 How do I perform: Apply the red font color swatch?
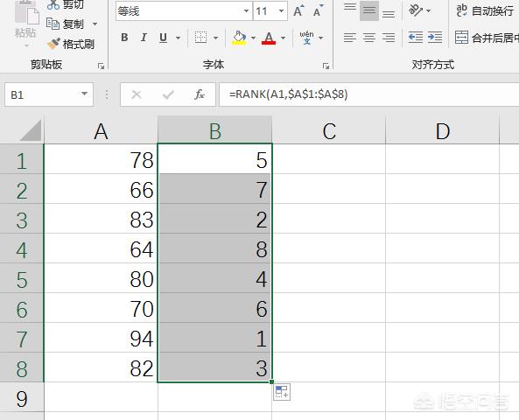click(269, 38)
